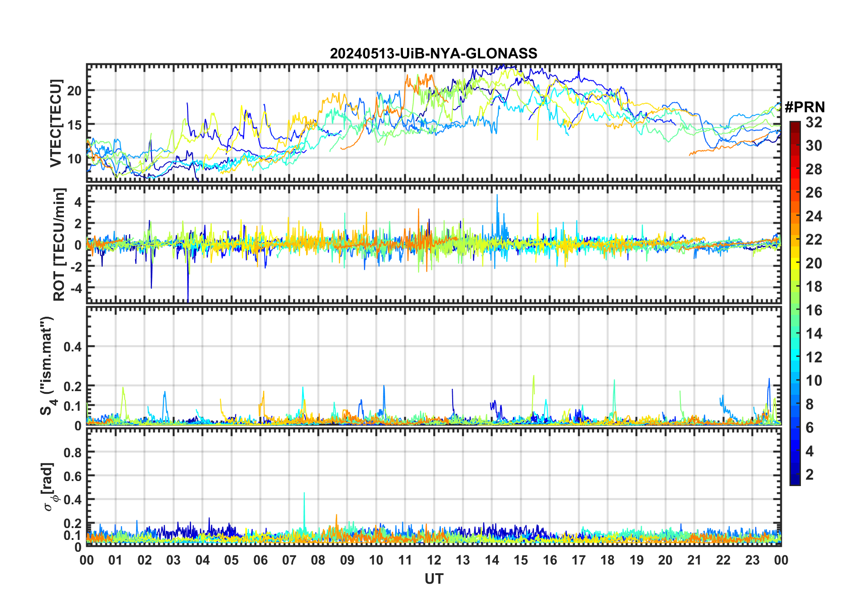Click the colorbar tick label 8
This screenshot has height=607, width=868.
810,404
